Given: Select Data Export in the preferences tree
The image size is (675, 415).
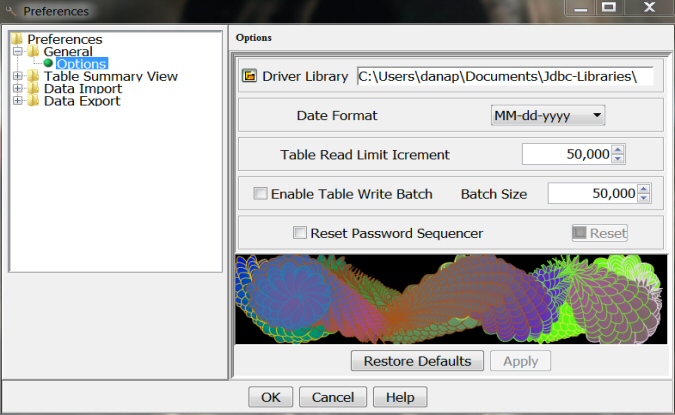Looking at the screenshot, I should point(82,101).
